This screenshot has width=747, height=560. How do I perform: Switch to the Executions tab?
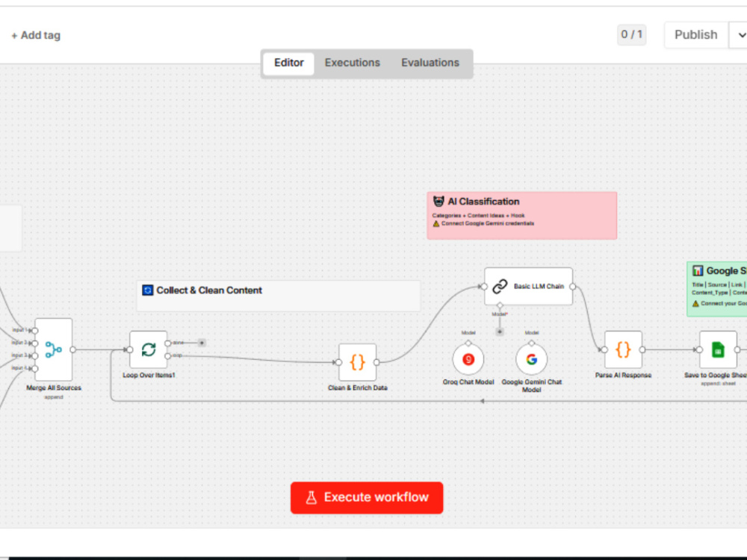(353, 63)
